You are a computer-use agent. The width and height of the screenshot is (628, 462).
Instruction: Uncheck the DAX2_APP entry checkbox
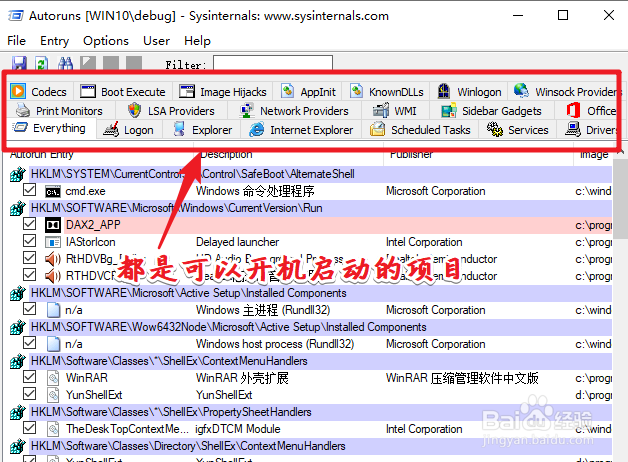(x=29, y=224)
